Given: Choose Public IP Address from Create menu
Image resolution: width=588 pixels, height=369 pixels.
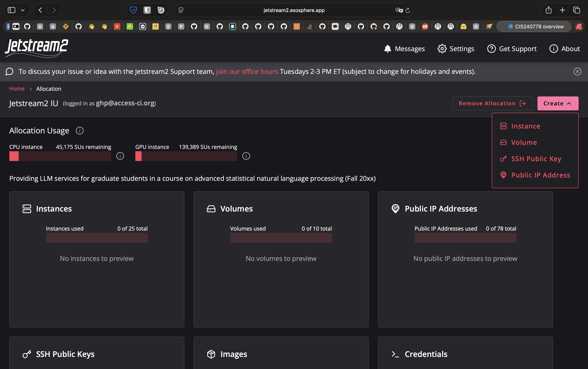Looking at the screenshot, I should coord(535,175).
